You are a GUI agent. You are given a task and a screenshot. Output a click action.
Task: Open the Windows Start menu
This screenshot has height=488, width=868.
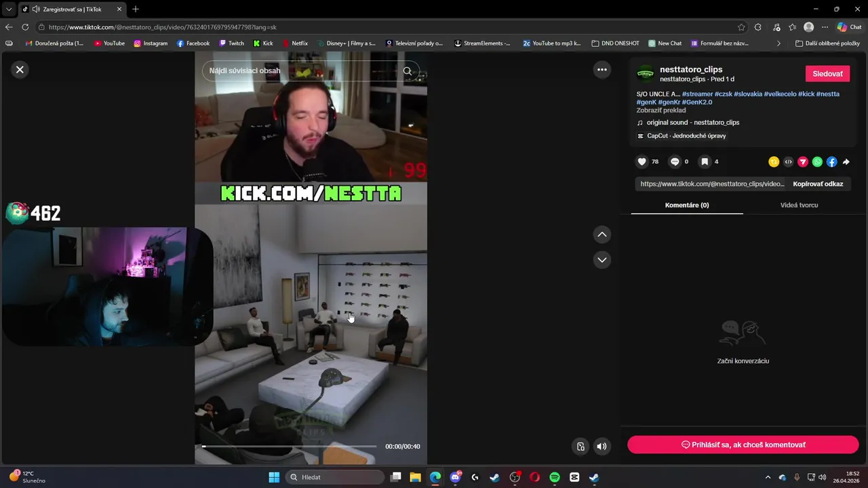274,477
